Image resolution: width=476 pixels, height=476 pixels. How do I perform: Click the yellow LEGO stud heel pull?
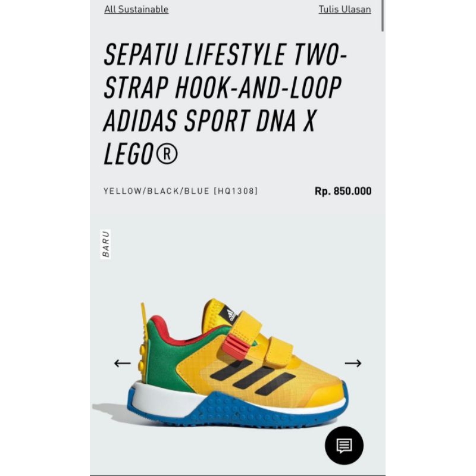tap(143, 342)
